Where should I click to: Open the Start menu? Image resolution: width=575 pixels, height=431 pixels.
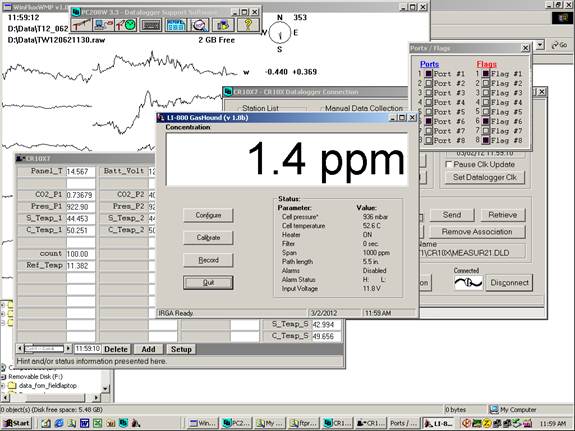pos(17,423)
